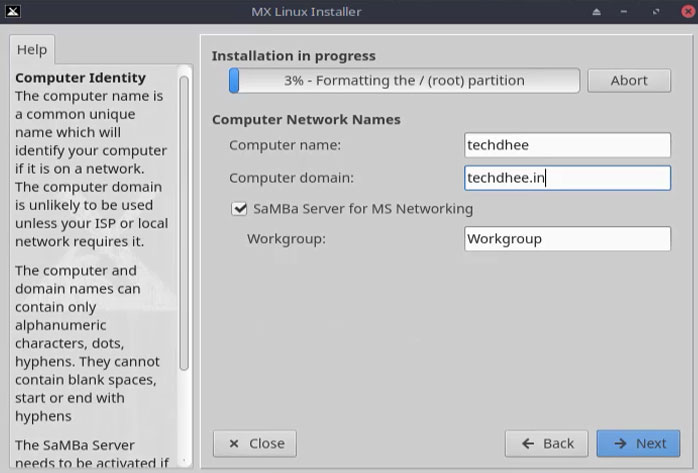Click the "Computer Network Names" heading
This screenshot has width=698, height=473.
(x=306, y=120)
